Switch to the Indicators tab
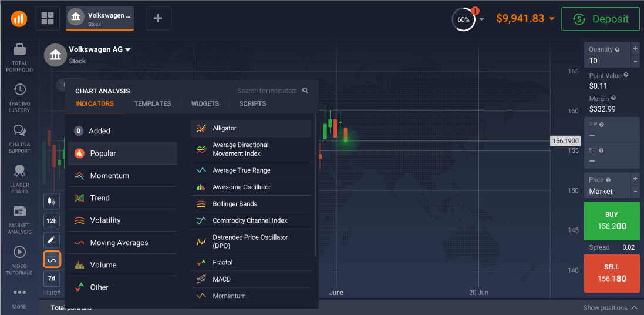The image size is (644, 315). 95,103
